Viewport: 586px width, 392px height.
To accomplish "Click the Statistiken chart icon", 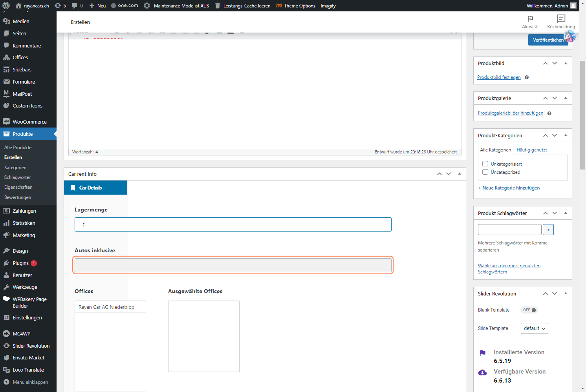I will point(6,223).
